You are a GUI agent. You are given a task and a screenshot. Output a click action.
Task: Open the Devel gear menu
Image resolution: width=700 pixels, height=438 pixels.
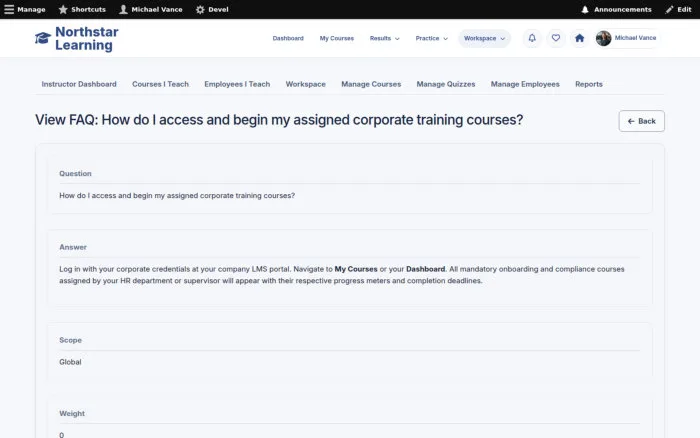pos(212,9)
